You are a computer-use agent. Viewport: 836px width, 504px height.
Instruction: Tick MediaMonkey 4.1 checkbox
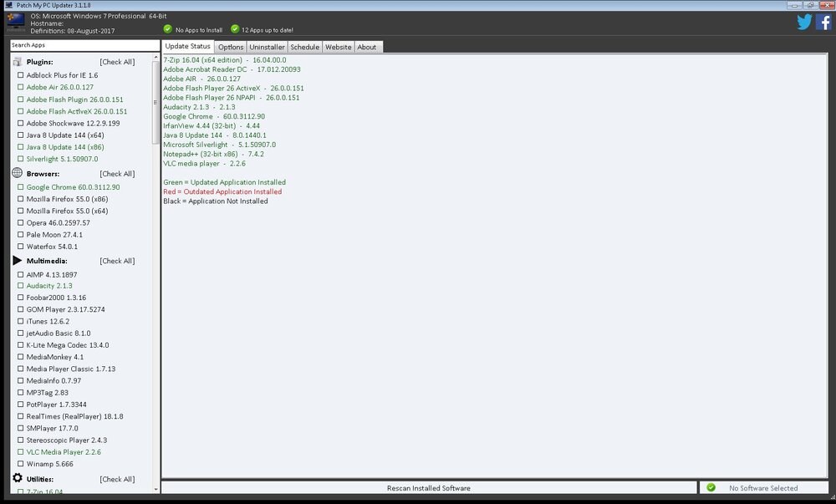(21, 357)
